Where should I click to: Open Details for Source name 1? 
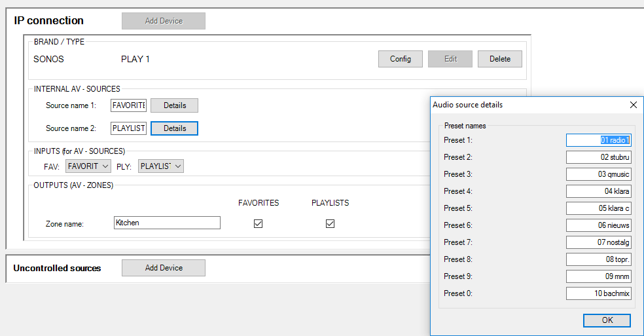coord(174,105)
